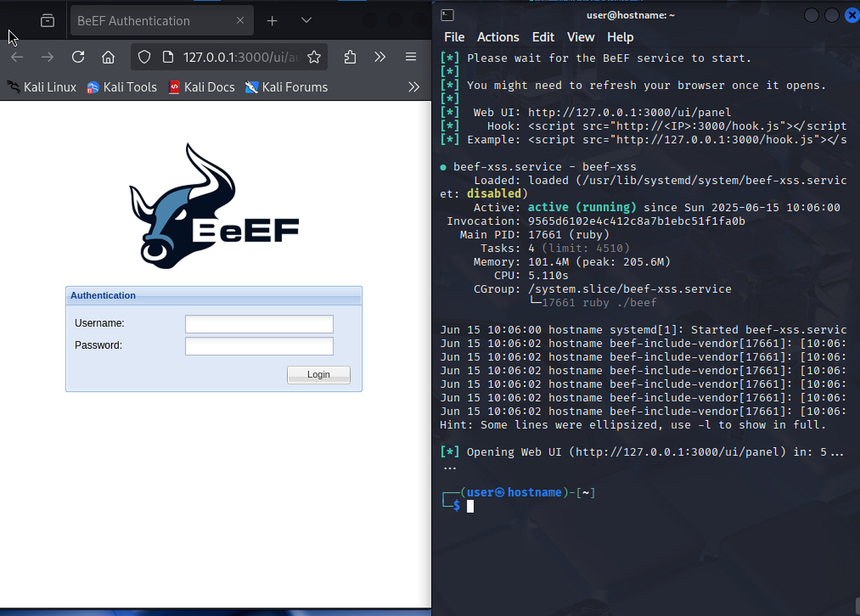Click the 'beef-xss.service - beef-xss' line

[538, 167]
